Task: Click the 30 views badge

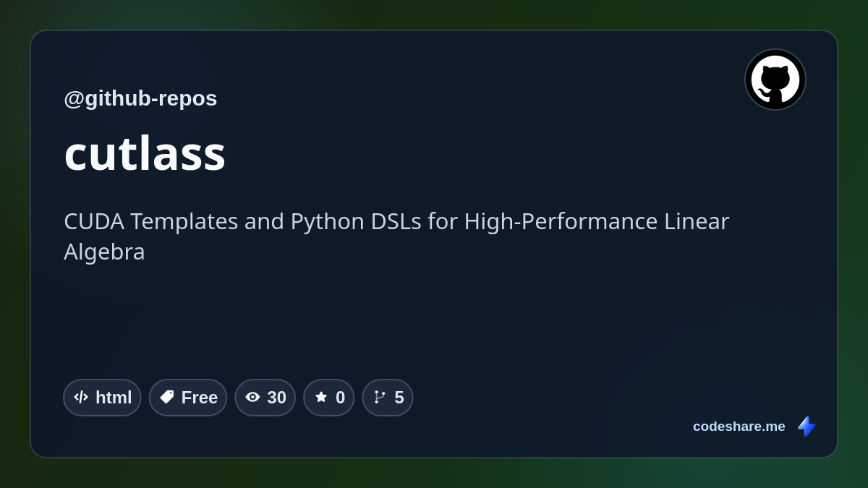Action: (x=265, y=398)
